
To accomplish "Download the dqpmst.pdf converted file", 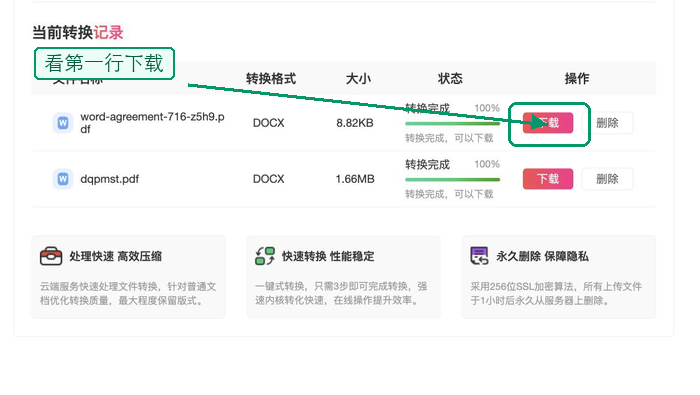I will pos(548,179).
